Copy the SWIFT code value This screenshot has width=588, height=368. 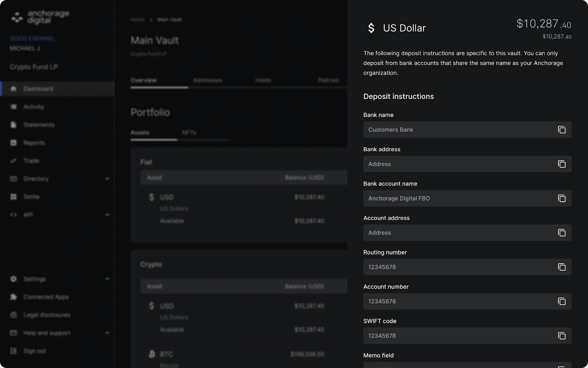pos(562,336)
